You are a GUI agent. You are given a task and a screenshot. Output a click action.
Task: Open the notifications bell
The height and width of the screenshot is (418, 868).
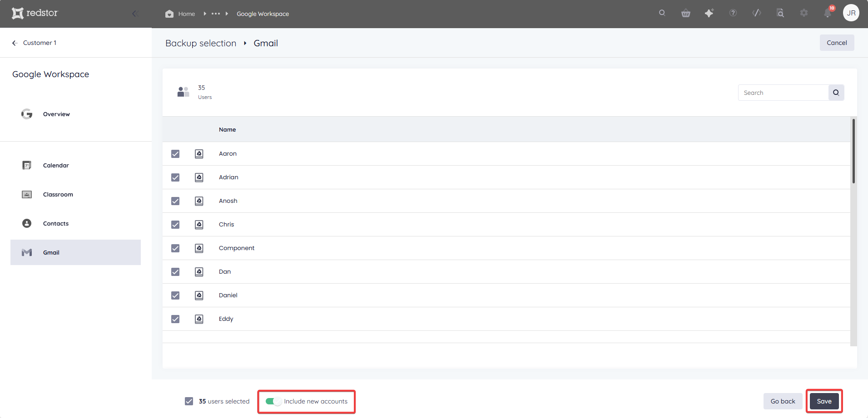point(828,13)
